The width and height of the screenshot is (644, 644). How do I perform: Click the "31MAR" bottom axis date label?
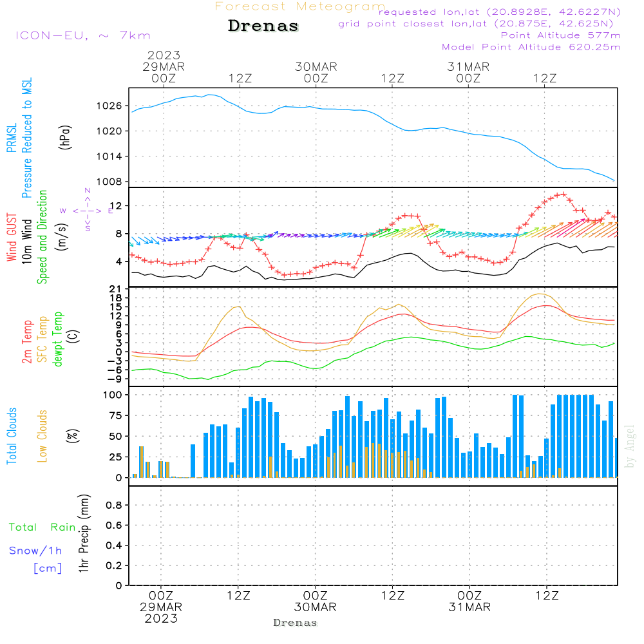pyautogui.click(x=470, y=607)
